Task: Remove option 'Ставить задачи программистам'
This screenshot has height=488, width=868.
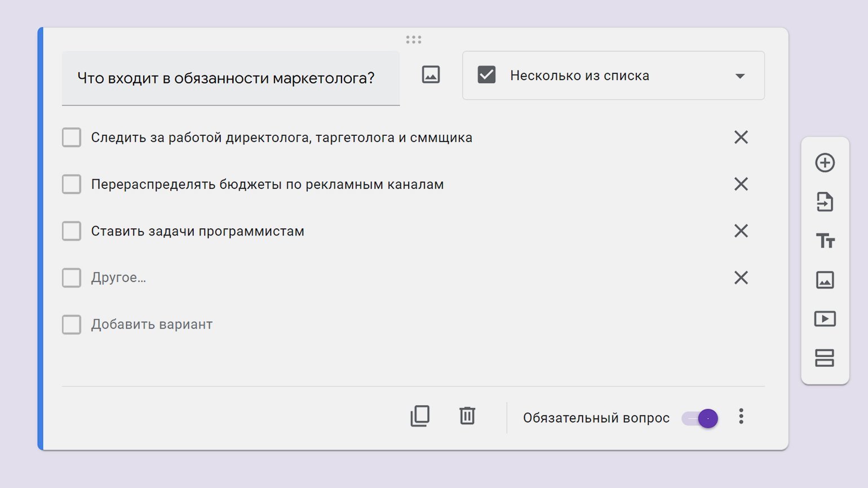Action: click(x=741, y=230)
